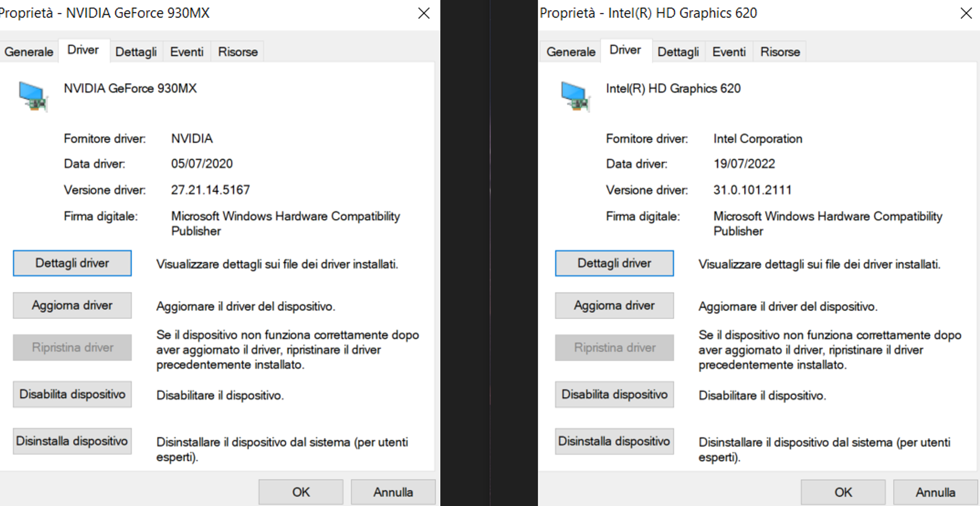Image resolution: width=980 pixels, height=506 pixels.
Task: Click the NVIDIA GeForce 930MX device icon
Action: [x=33, y=96]
